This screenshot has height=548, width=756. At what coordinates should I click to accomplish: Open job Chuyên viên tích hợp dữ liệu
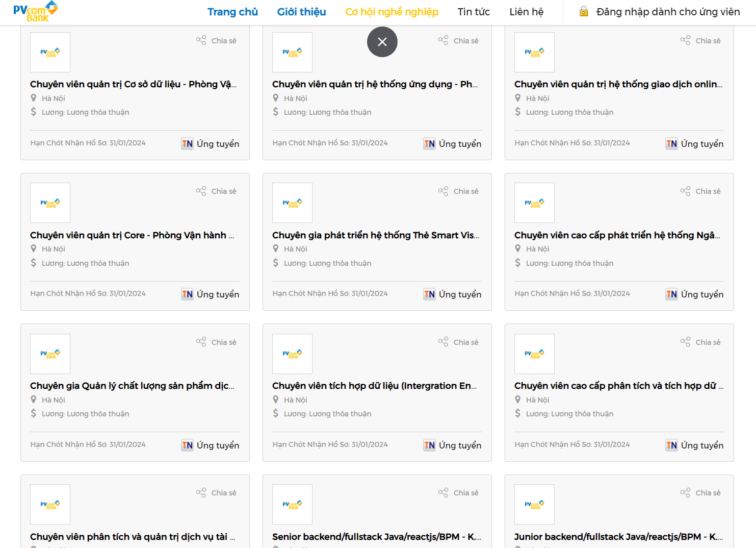pos(375,386)
